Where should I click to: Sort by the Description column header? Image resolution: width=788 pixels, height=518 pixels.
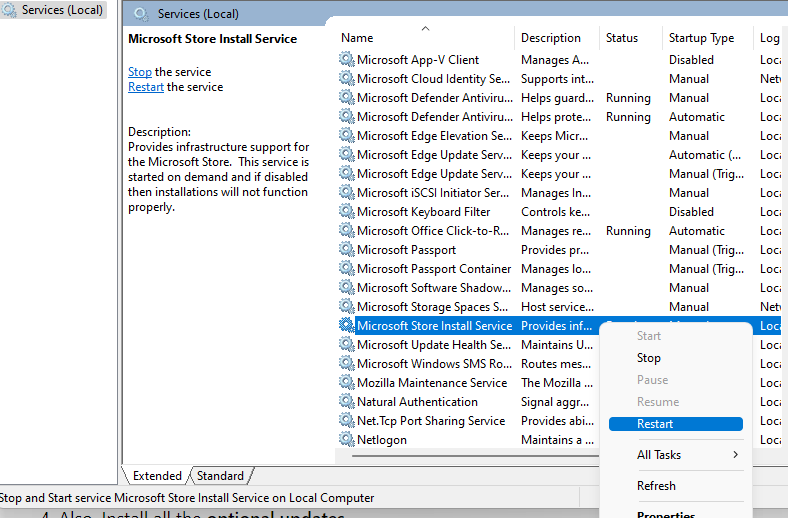[x=551, y=38]
